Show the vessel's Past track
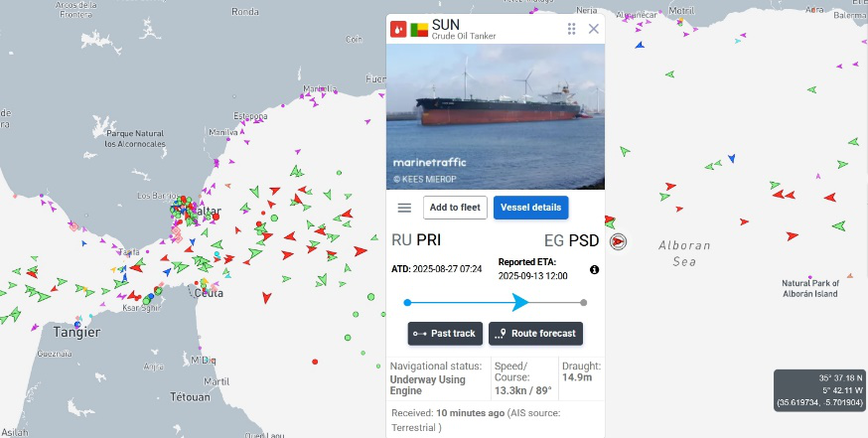The height and width of the screenshot is (438, 868). (x=445, y=334)
